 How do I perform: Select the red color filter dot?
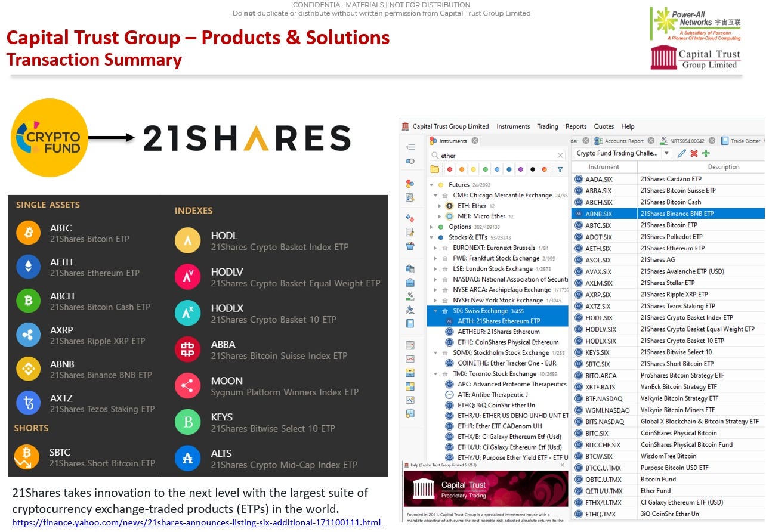(450, 169)
